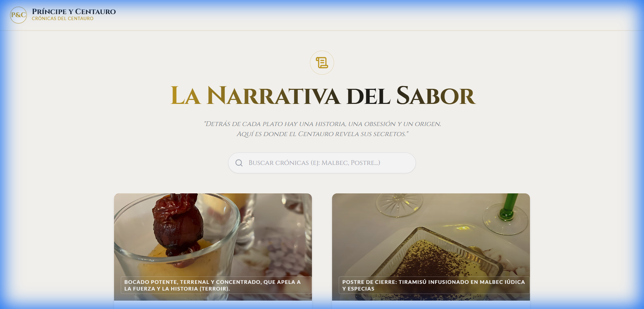644x309 pixels.
Task: Click the line Aquí es donde el Centauro
Action: [322, 134]
